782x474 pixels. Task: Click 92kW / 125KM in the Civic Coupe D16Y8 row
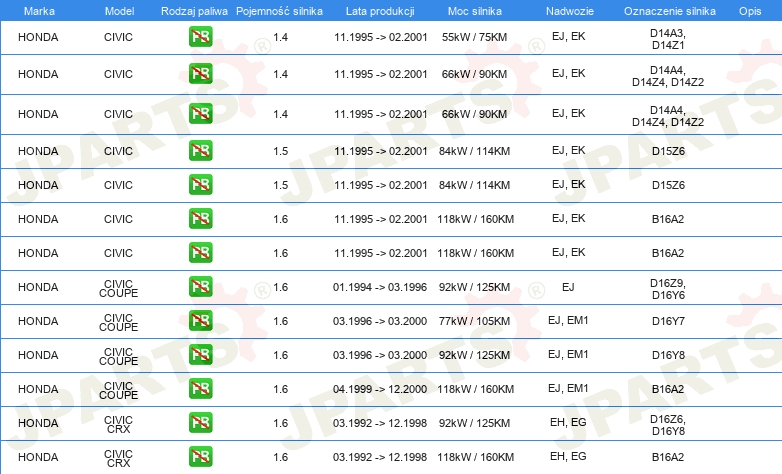(474, 355)
